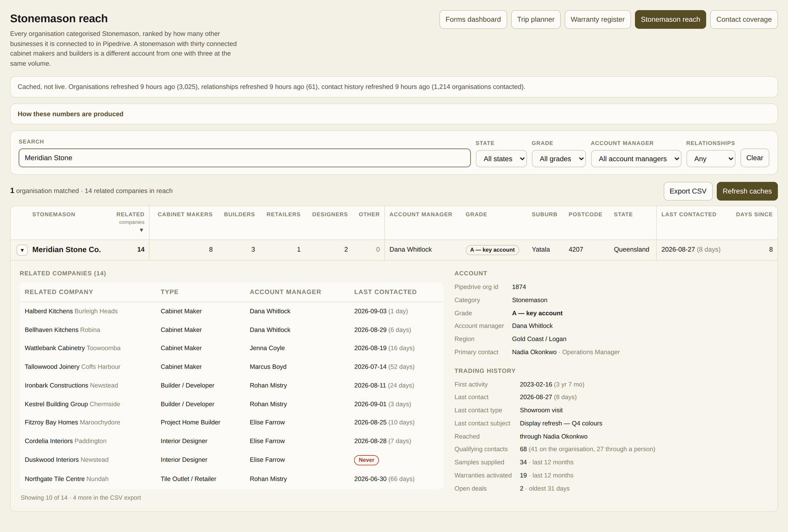This screenshot has height=532, width=788.
Task: Click the Related companies sort arrow
Action: [x=141, y=230]
